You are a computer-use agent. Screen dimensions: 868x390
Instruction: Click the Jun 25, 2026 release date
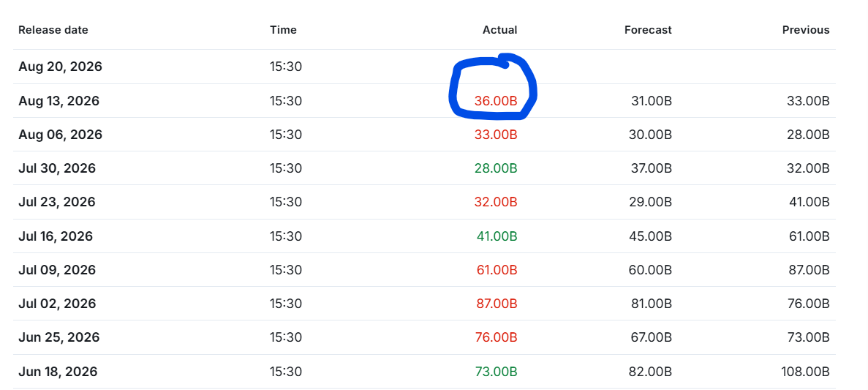pyautogui.click(x=59, y=337)
